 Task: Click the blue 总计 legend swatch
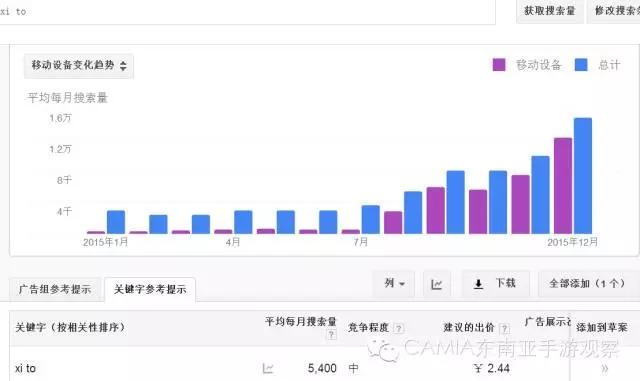[x=581, y=65]
